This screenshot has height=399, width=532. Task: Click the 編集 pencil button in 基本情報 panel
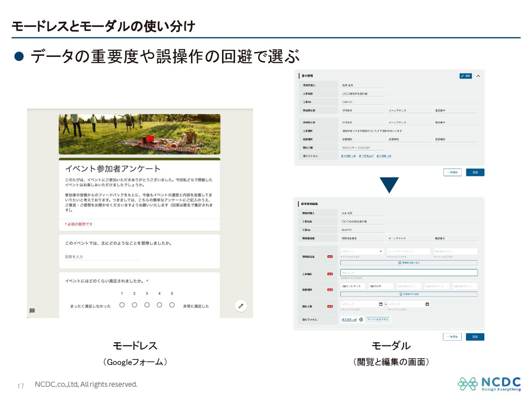tap(465, 76)
